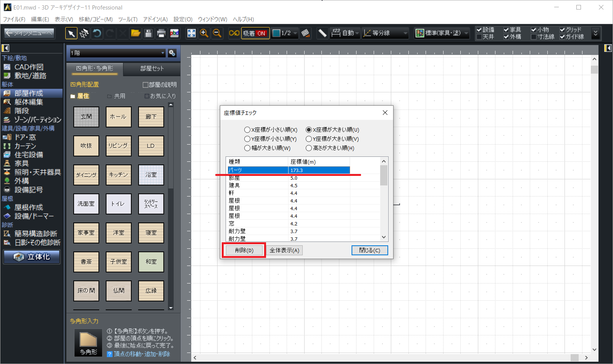
Task: Click the open folder icon
Action: click(136, 34)
